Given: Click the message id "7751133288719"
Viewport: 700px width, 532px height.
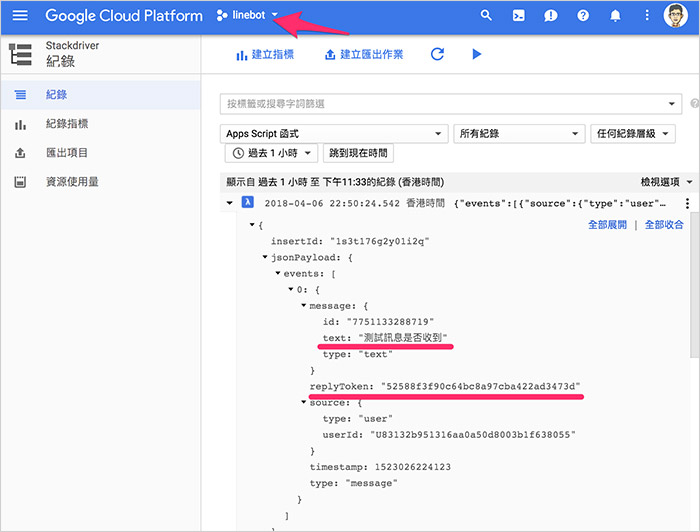Looking at the screenshot, I should [390, 322].
